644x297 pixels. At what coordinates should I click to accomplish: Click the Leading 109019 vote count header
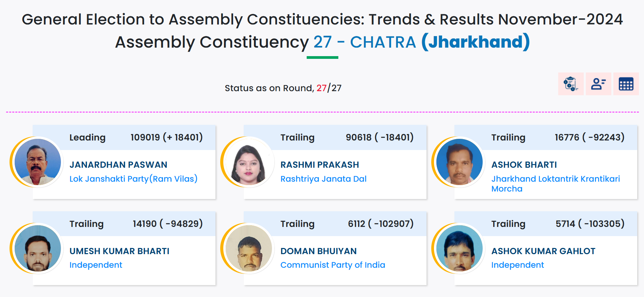click(166, 137)
